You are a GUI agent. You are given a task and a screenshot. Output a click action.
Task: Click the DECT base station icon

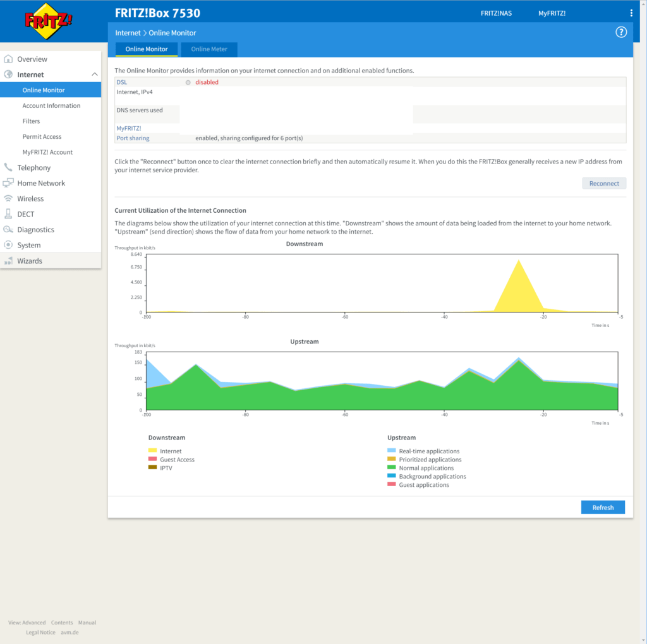(8, 214)
